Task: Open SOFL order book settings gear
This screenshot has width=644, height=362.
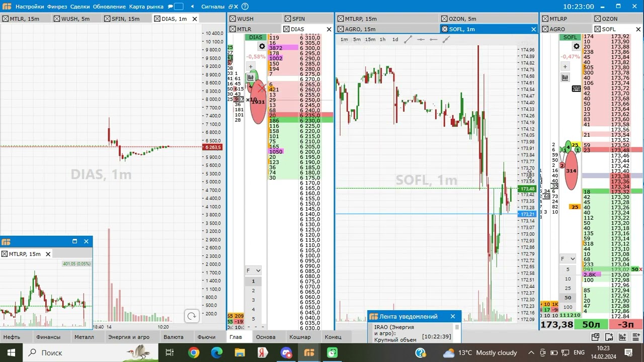Action: pos(576,46)
